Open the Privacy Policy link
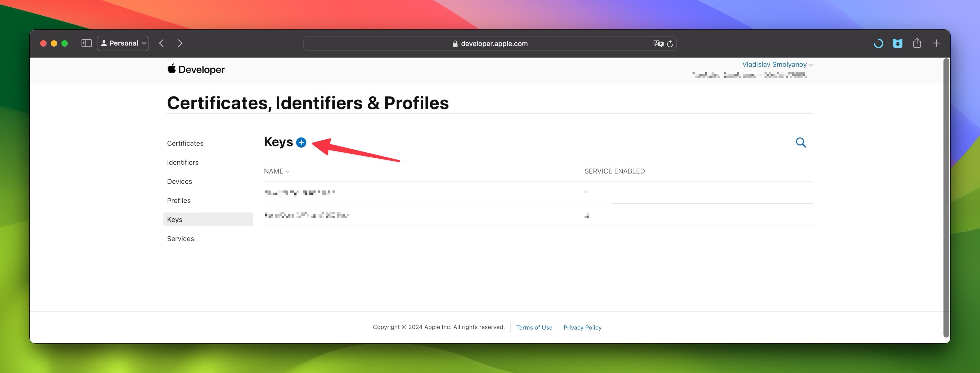This screenshot has width=980, height=373. pos(582,327)
